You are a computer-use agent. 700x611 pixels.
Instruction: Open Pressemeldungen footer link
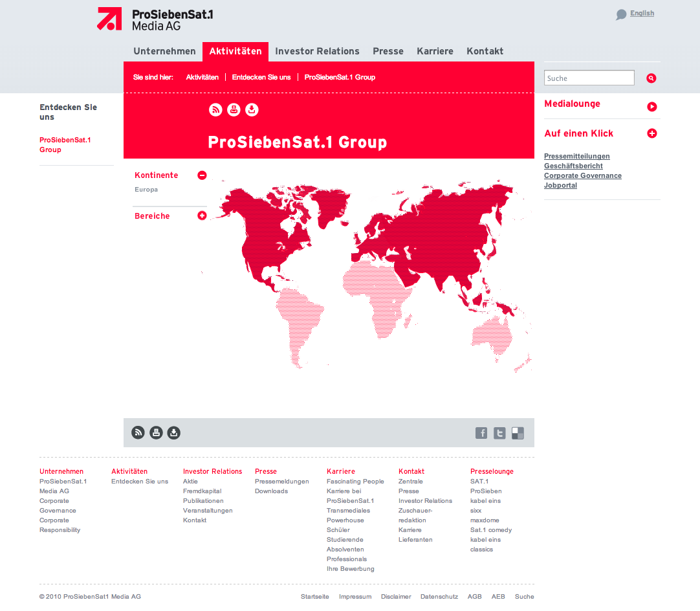pos(281,482)
